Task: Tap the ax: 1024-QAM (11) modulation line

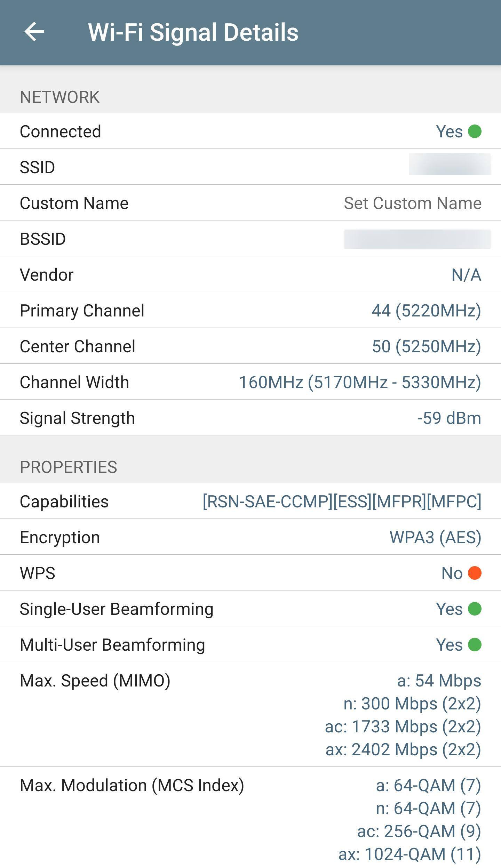Action: point(409,854)
